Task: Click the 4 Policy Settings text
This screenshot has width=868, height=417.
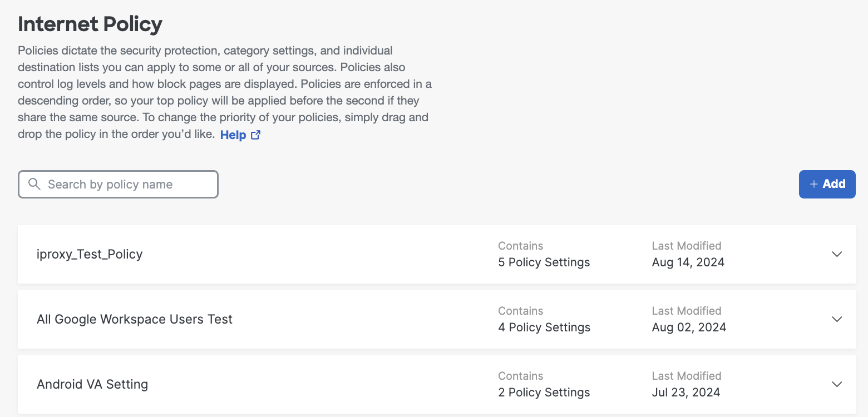Action: (x=544, y=327)
